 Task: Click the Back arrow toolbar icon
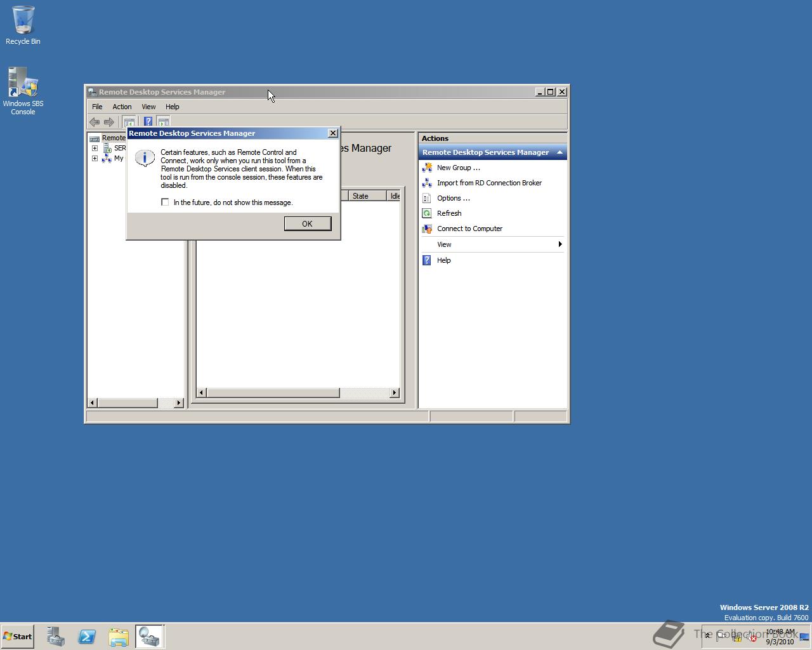pyautogui.click(x=95, y=122)
